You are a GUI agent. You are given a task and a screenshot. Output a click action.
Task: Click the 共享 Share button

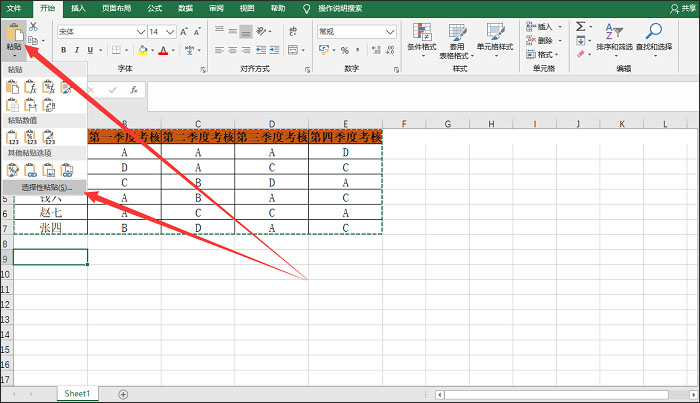683,8
